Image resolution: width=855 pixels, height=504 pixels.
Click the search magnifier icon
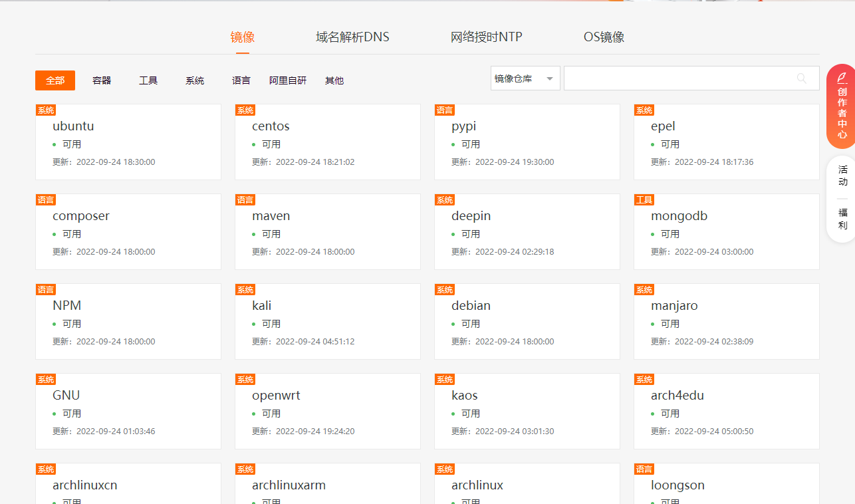coord(802,78)
